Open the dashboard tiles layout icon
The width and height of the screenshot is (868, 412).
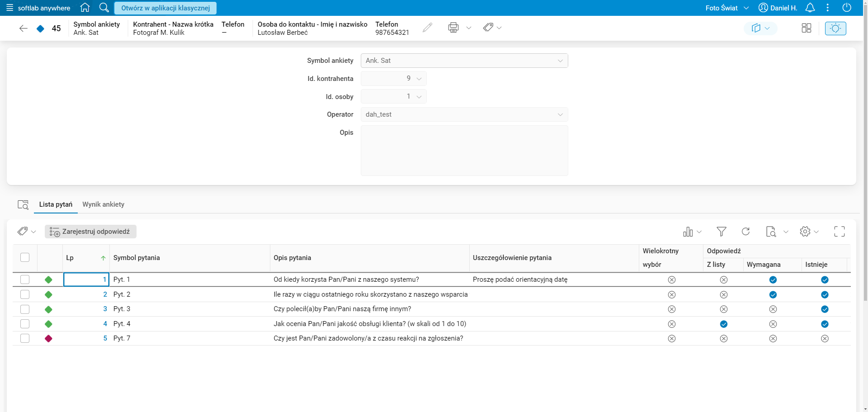point(807,28)
